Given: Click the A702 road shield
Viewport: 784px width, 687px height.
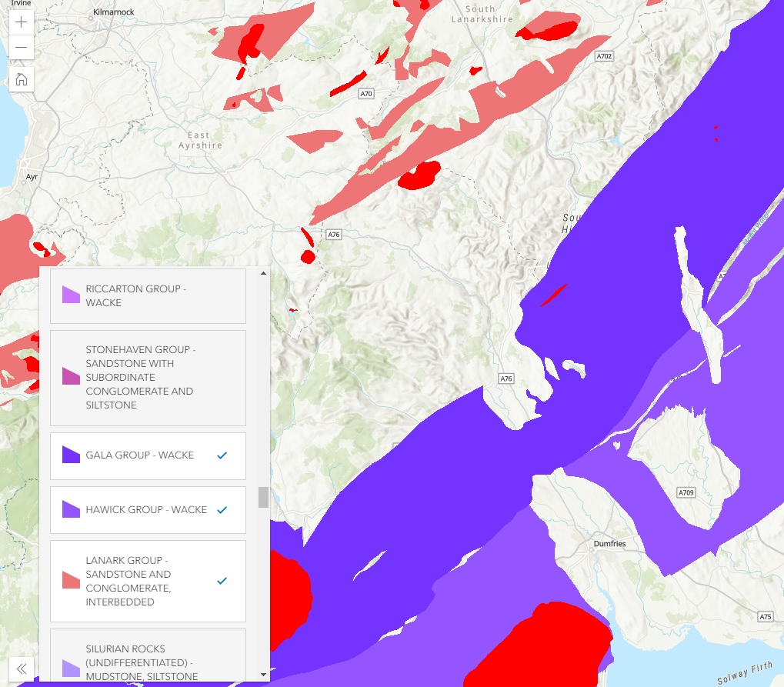Looking at the screenshot, I should coord(604,56).
